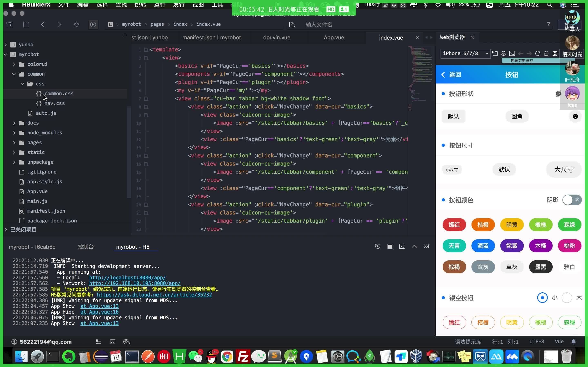This screenshot has height=367, width=588.
Task: Open the 控制台 console tab
Action: point(86,247)
